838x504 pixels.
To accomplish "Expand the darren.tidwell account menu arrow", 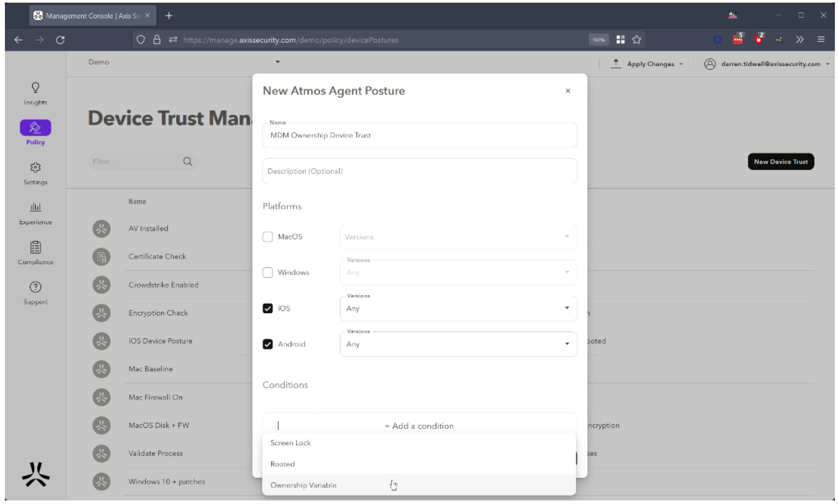I will (827, 64).
